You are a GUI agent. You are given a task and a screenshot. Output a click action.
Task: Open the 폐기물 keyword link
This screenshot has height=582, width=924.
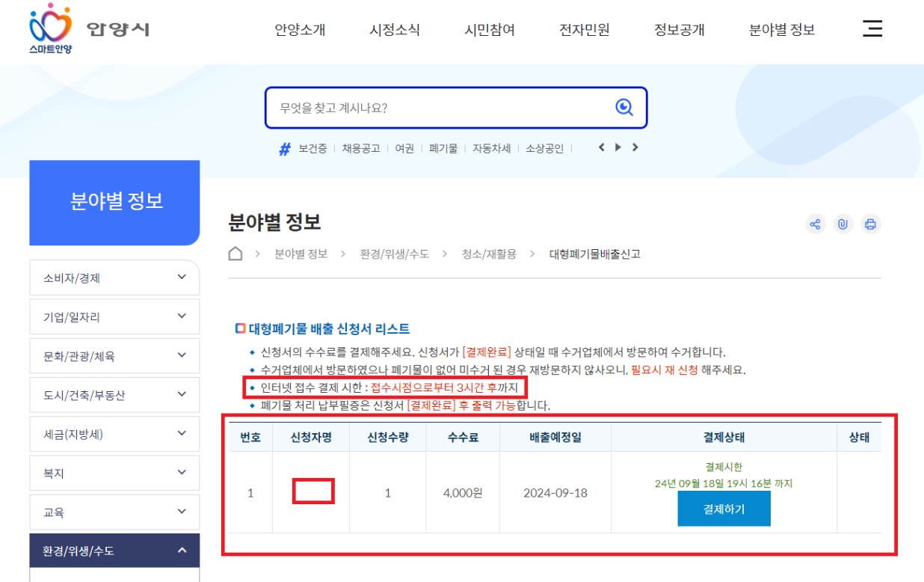pyautogui.click(x=444, y=147)
